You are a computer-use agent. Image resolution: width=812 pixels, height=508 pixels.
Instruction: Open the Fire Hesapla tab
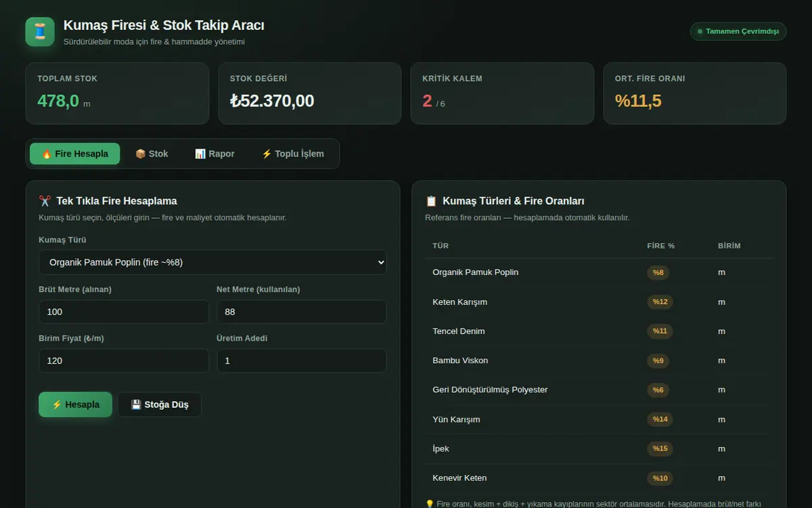(74, 154)
